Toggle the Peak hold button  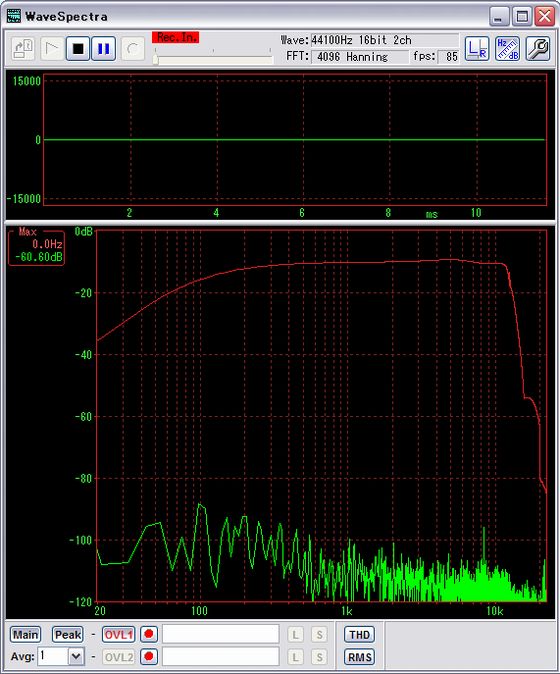[x=67, y=634]
